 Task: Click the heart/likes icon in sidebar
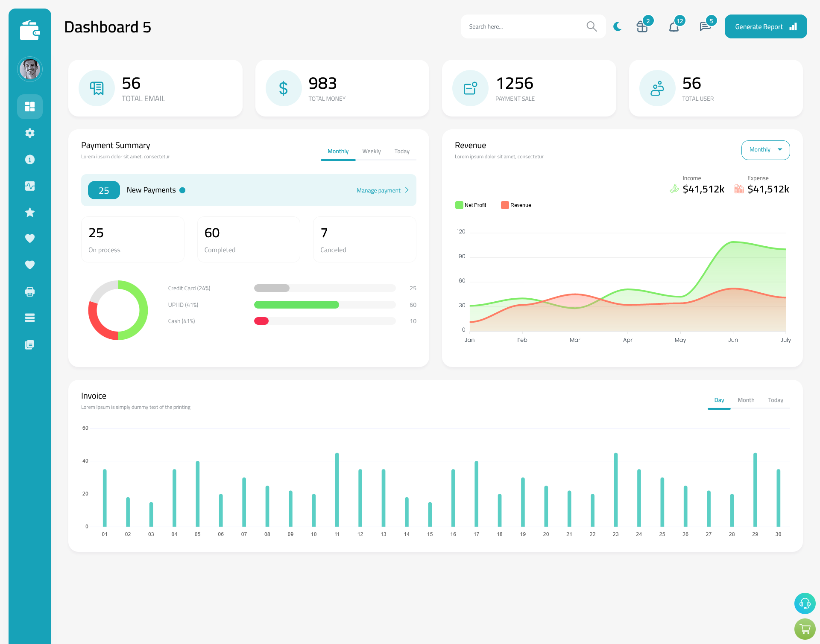pos(30,238)
